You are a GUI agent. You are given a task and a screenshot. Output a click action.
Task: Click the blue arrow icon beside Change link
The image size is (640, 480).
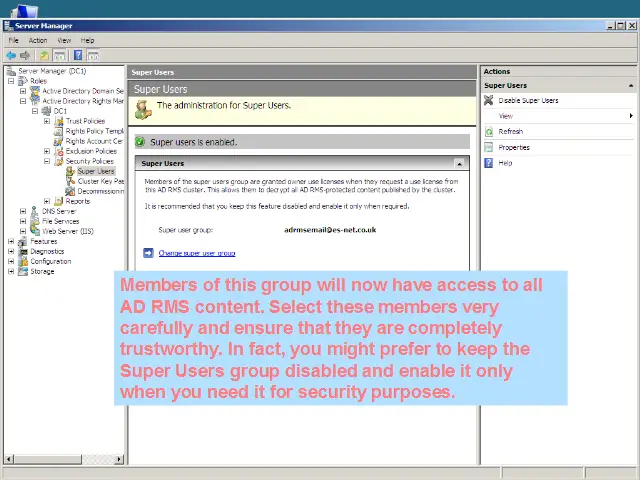pyautogui.click(x=148, y=253)
